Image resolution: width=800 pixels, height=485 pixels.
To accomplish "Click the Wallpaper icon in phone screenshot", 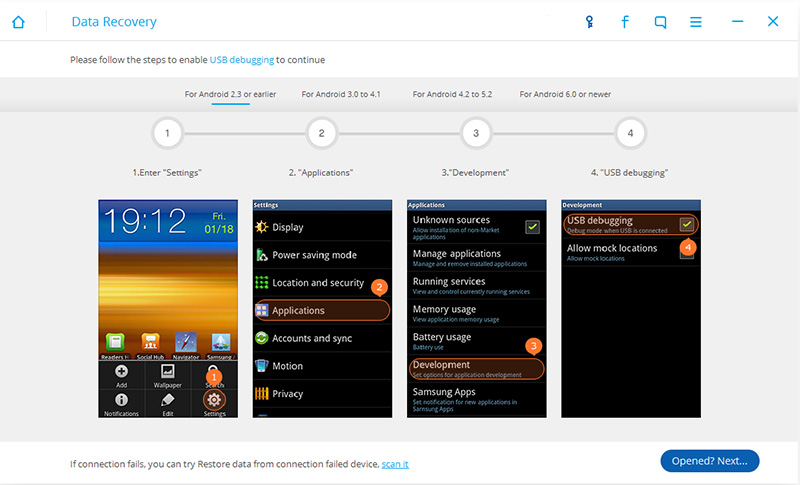I will pos(168,374).
